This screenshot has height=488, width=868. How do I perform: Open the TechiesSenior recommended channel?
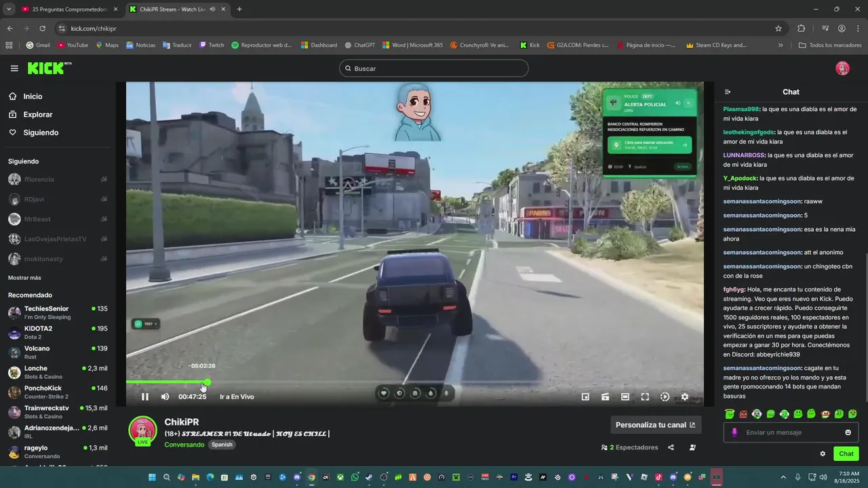tap(58, 312)
